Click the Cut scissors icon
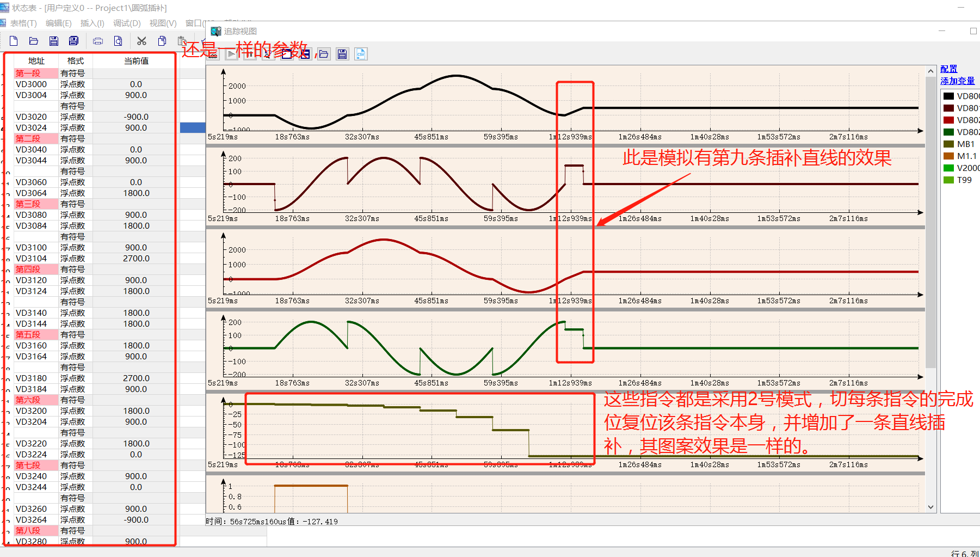Viewport: 980px width, 557px height. click(x=141, y=41)
